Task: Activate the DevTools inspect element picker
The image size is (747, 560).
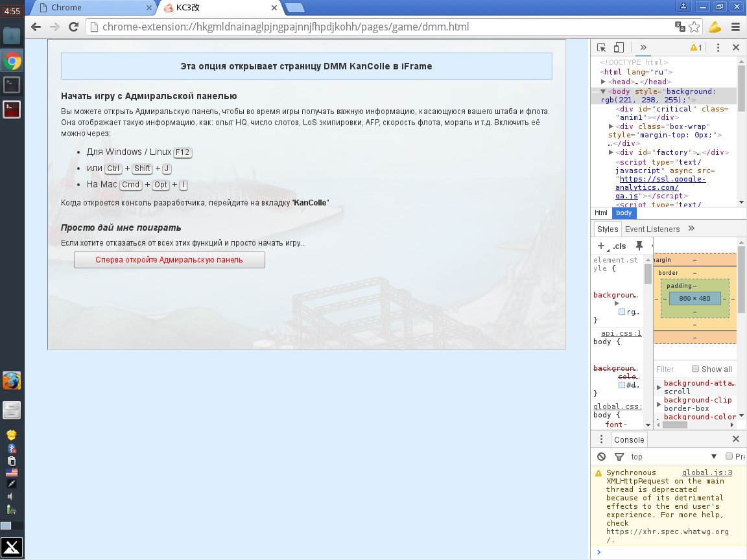Action: click(601, 47)
